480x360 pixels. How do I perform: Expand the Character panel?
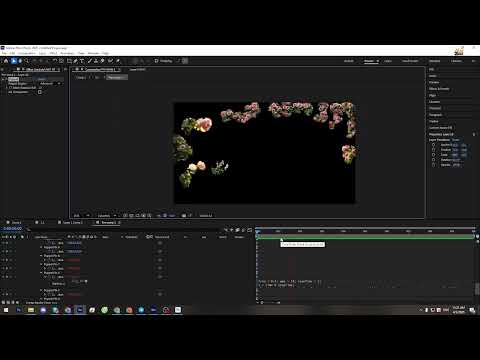pos(435,108)
